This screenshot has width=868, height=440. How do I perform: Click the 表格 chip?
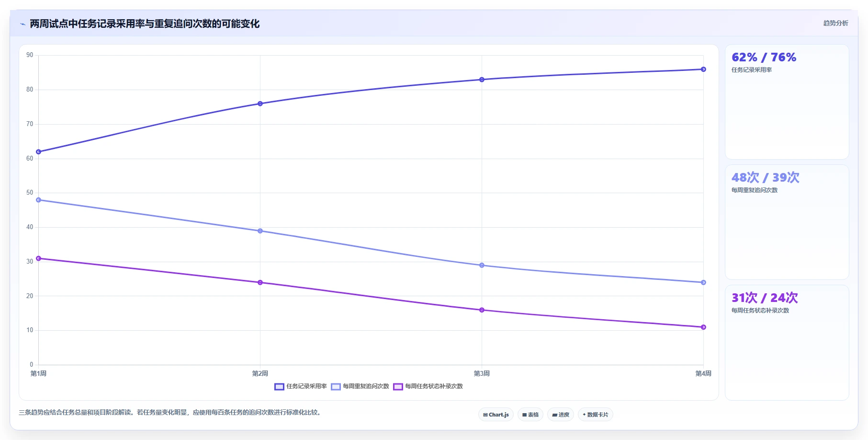pos(530,415)
